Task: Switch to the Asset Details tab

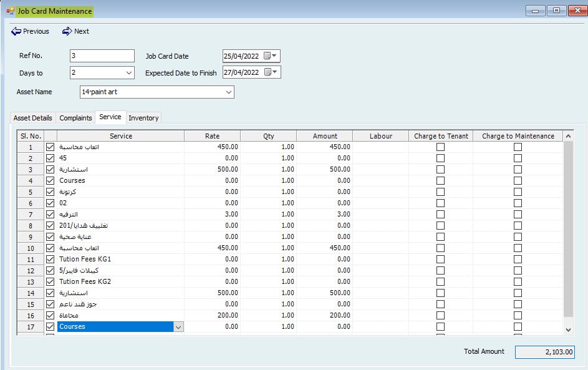Action: click(33, 118)
